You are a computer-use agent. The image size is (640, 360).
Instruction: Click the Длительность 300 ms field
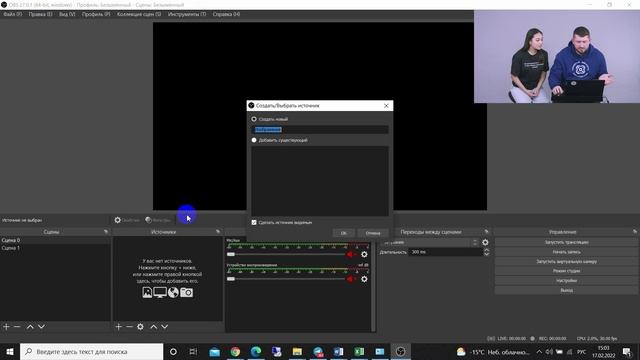click(x=445, y=252)
